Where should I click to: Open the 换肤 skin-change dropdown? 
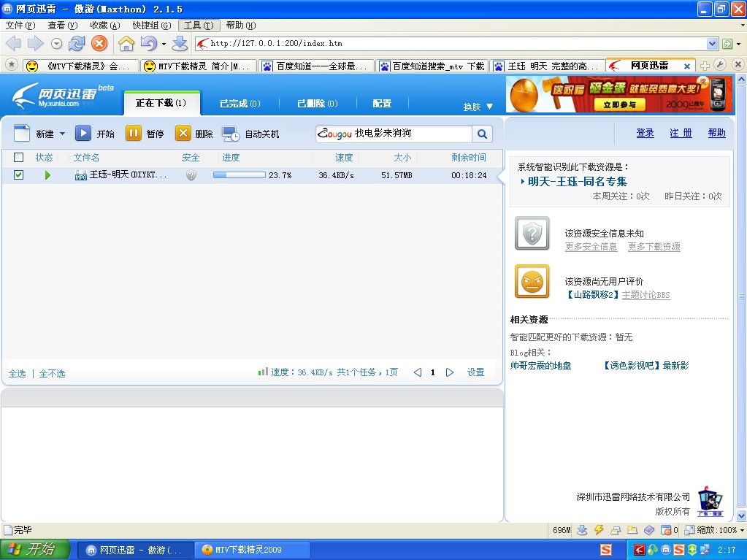pos(489,106)
